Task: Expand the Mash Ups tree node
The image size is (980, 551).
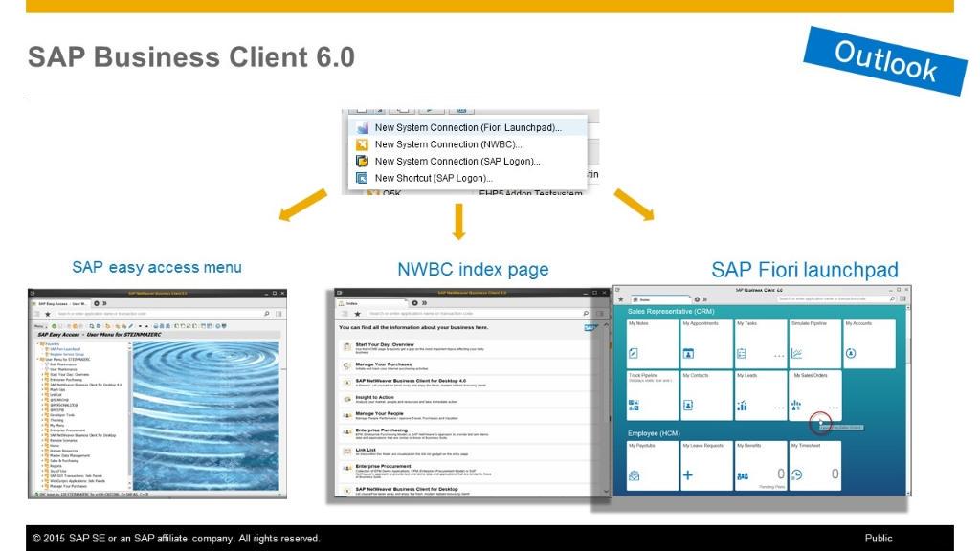Action: point(42,390)
